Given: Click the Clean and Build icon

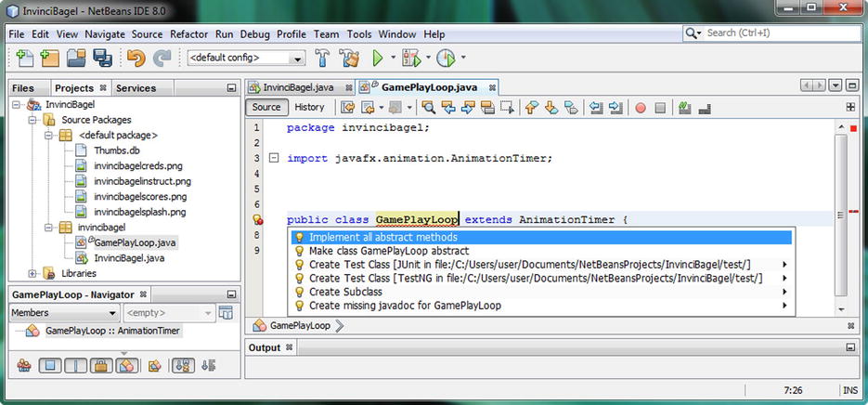Looking at the screenshot, I should tap(349, 58).
